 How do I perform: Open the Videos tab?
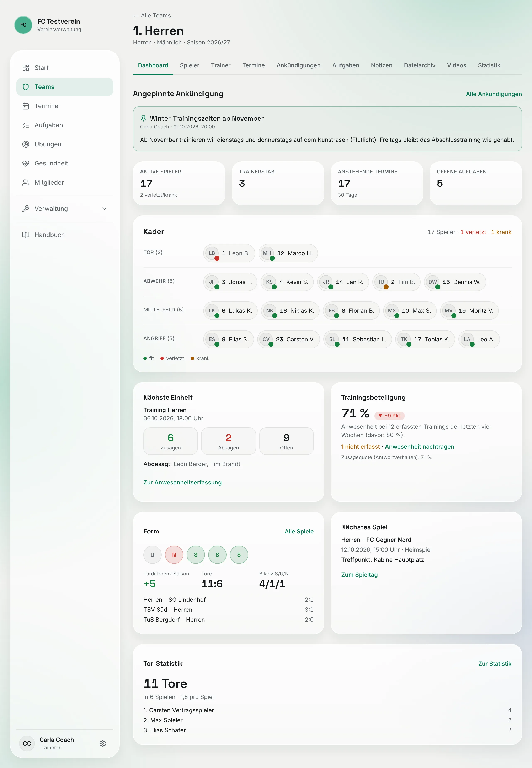point(457,65)
